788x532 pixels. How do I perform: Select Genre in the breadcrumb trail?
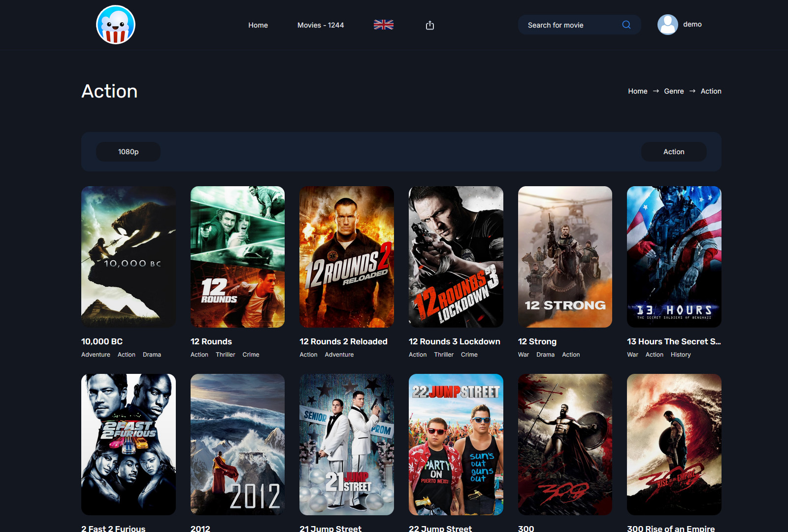coord(674,91)
